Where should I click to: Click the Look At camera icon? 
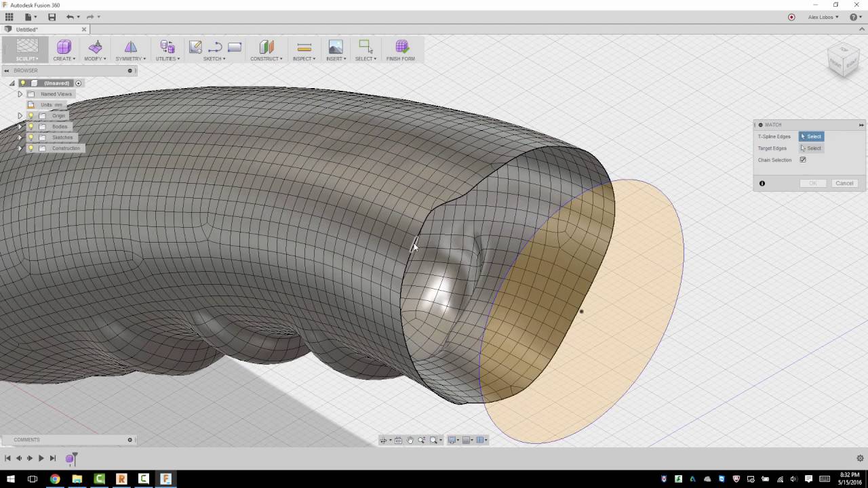pyautogui.click(x=398, y=441)
